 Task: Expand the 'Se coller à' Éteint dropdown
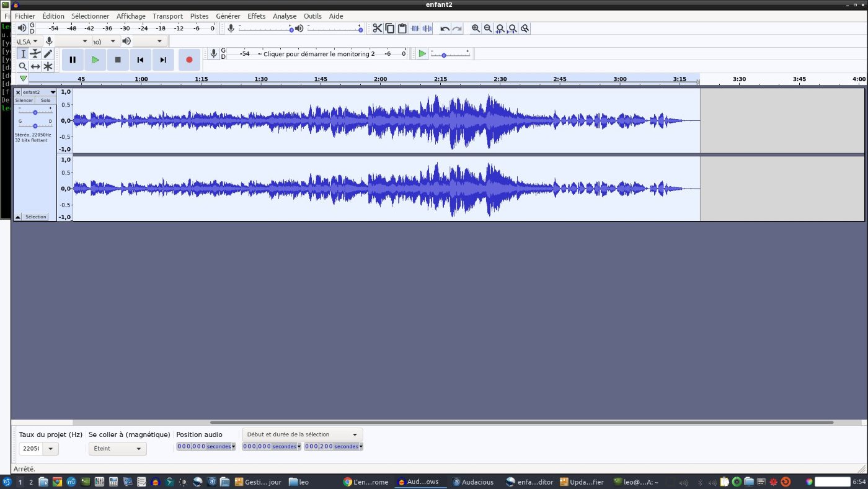tap(118, 449)
